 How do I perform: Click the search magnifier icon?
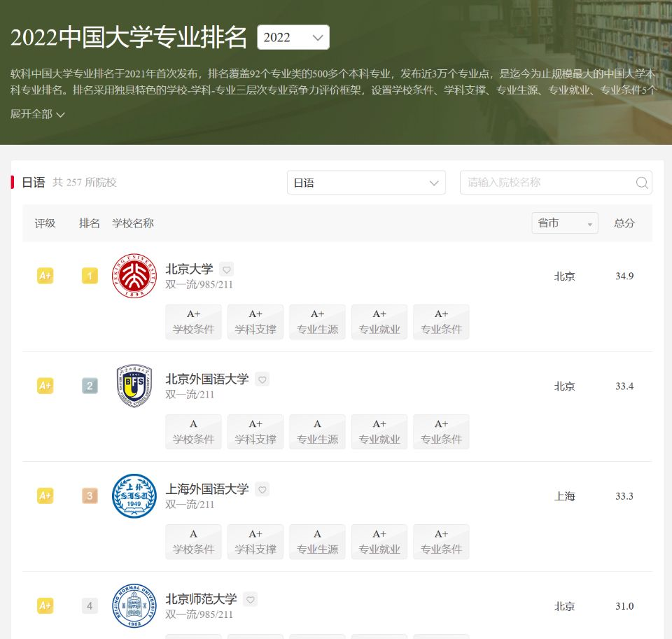point(642,183)
